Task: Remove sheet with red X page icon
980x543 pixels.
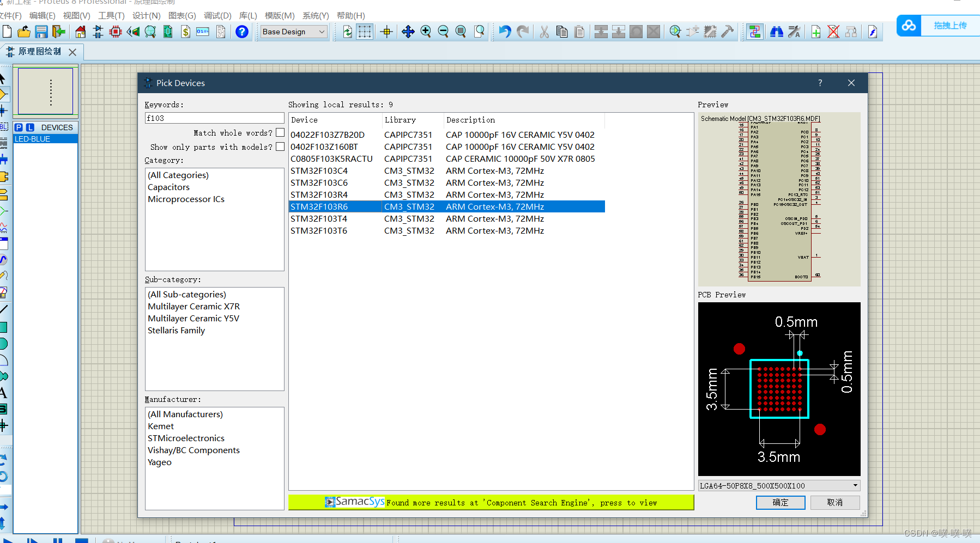Action: (833, 32)
